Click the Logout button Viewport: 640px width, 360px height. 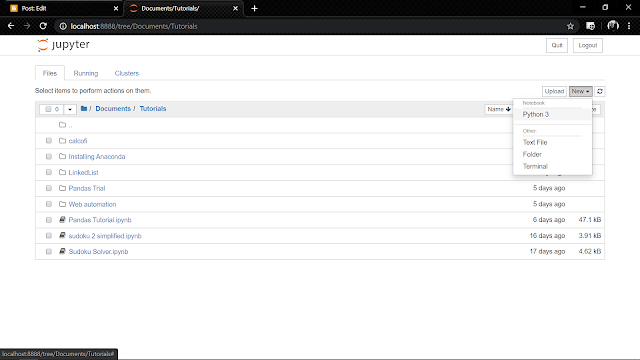click(588, 45)
